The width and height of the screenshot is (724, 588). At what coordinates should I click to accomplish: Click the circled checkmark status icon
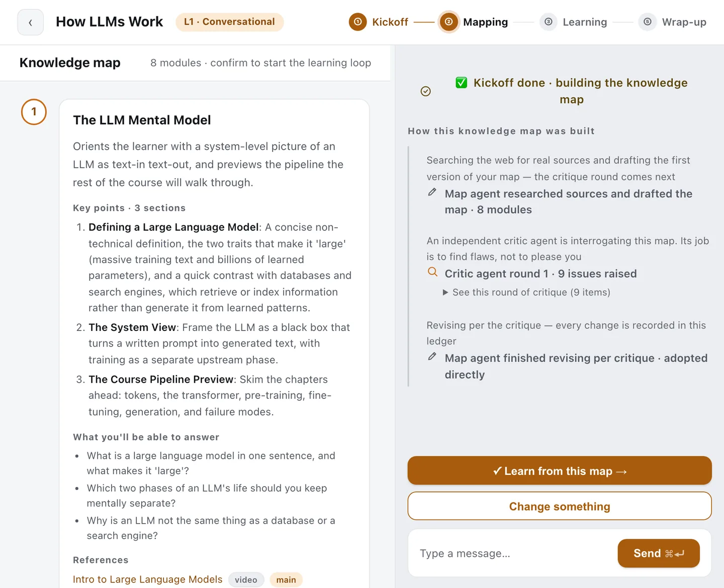[426, 91]
